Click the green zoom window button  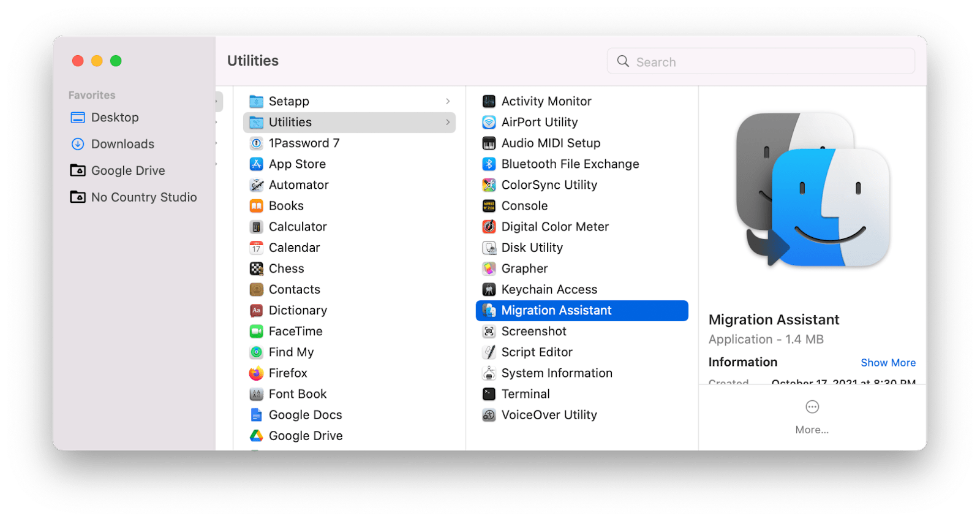click(116, 61)
